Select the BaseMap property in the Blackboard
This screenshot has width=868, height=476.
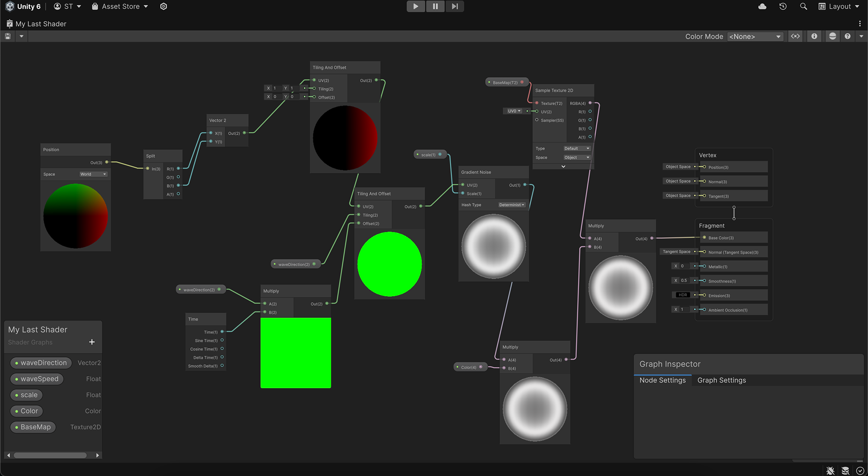pyautogui.click(x=33, y=427)
